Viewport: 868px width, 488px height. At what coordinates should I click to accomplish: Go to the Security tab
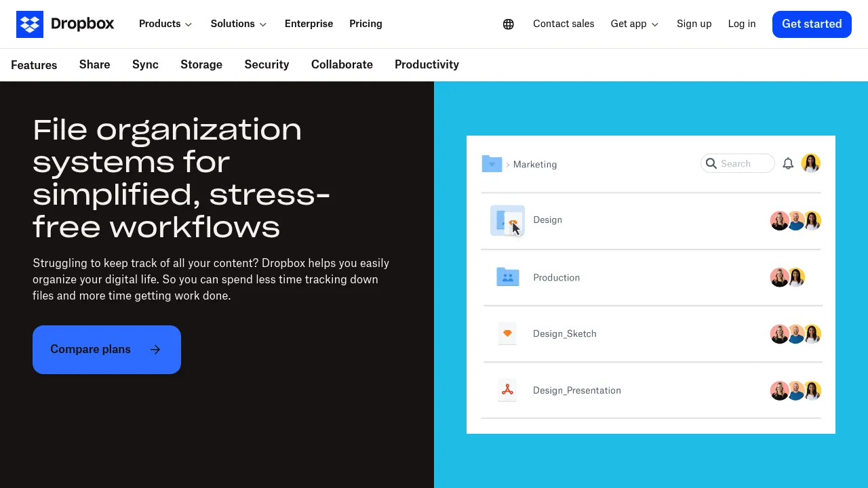coord(267,64)
